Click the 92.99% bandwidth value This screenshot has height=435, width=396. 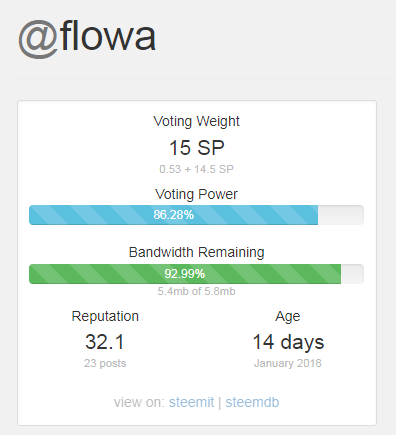point(185,274)
